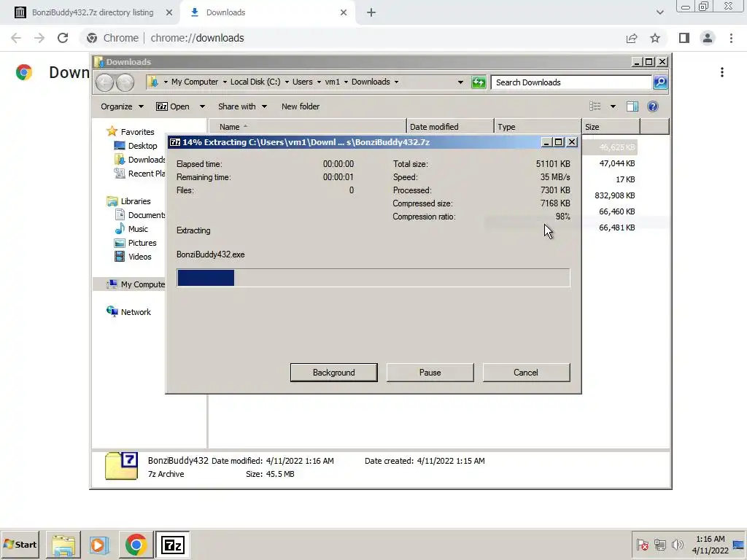Select Local Disk (C:) breadcrumb
This screenshot has width=747, height=560.
[x=255, y=82]
